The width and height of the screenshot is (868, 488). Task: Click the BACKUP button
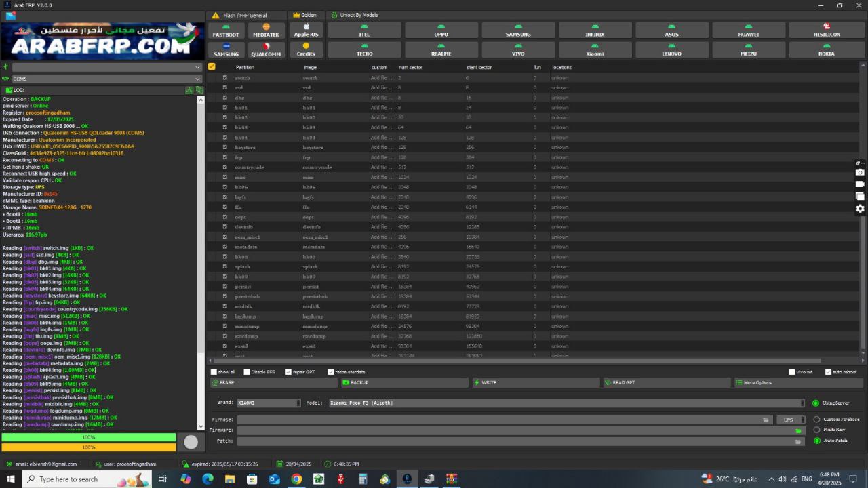(x=405, y=382)
